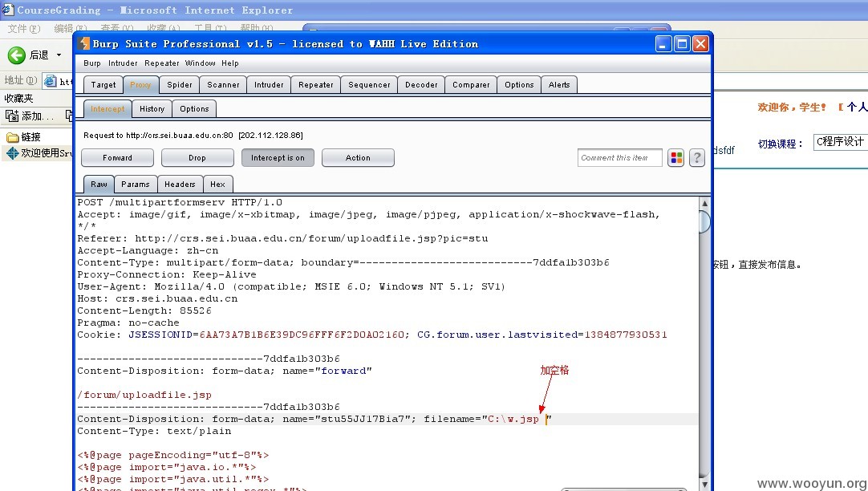The image size is (868, 491).
Task: Click the Content-Length: 85526 header line
Action: 144,310
